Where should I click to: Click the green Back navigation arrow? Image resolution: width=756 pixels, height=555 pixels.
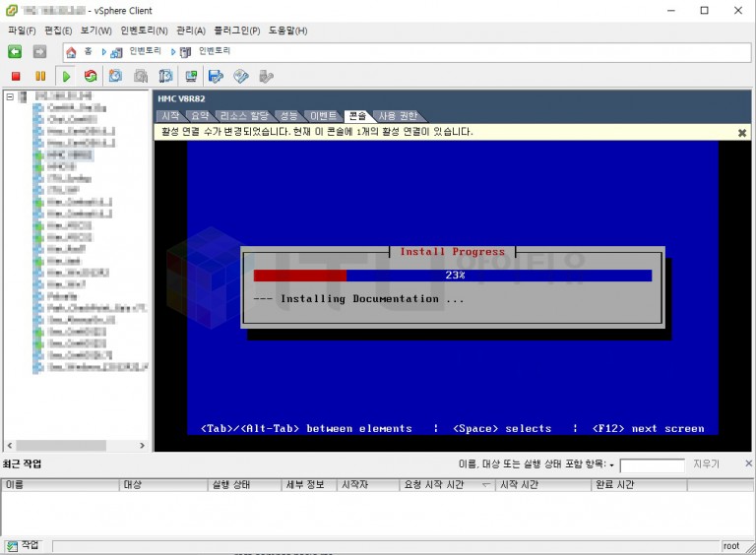[15, 51]
